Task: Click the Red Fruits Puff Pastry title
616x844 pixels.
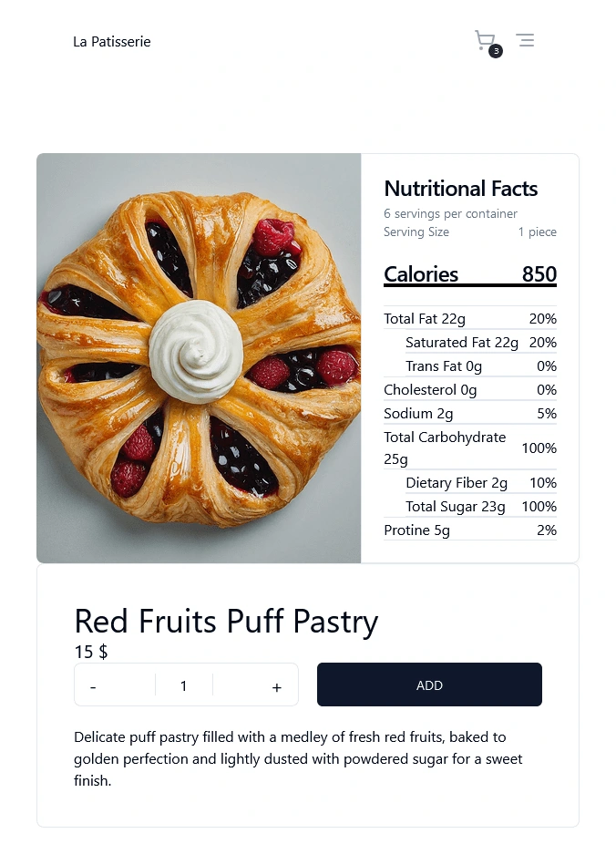Action: click(x=226, y=622)
